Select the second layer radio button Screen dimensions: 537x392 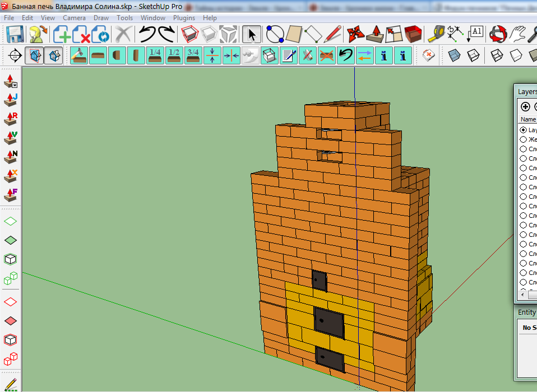[524, 139]
